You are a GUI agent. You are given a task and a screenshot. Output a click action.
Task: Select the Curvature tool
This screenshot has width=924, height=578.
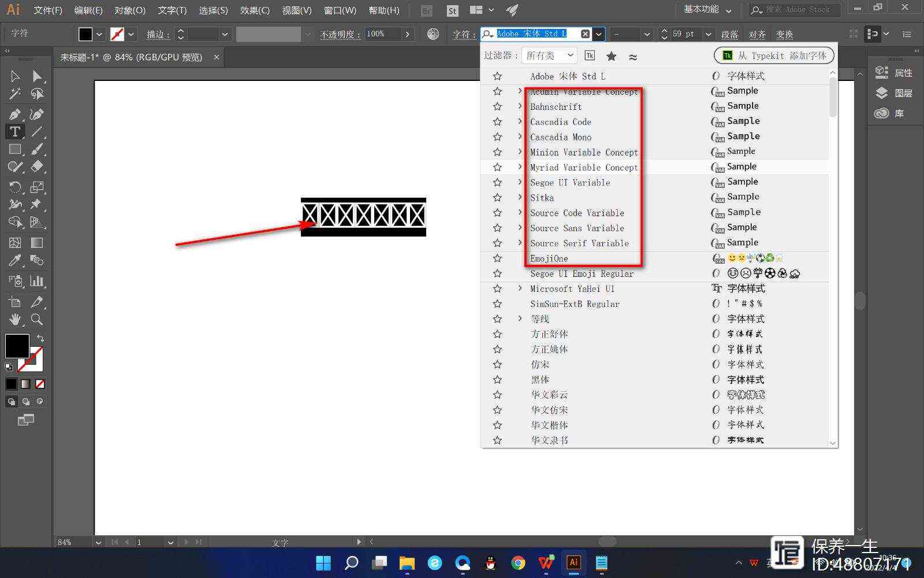click(37, 114)
